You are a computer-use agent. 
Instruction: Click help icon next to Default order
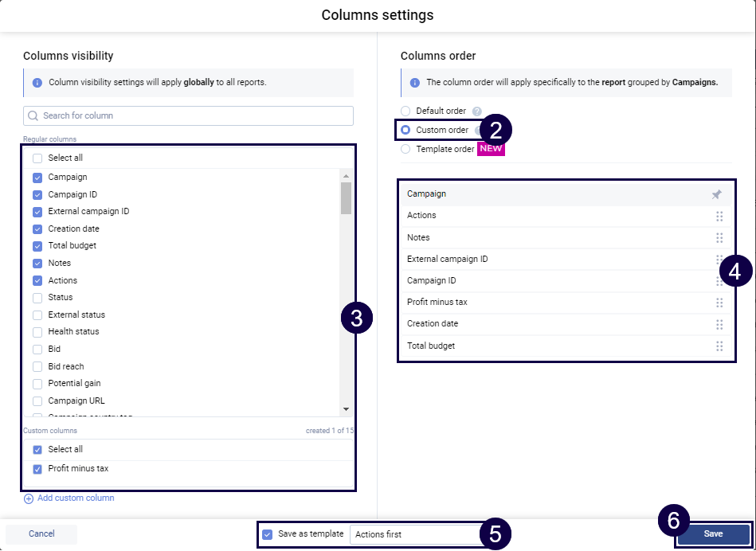(x=477, y=111)
